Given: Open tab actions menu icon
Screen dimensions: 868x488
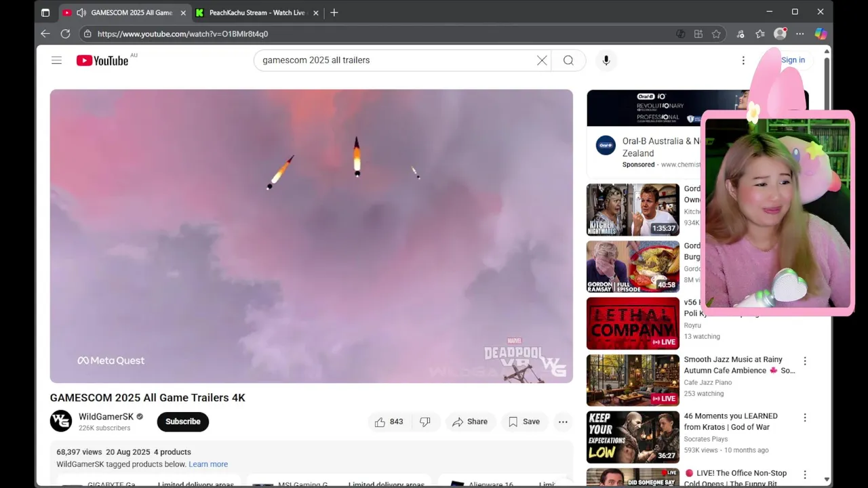Looking at the screenshot, I should 45,12.
